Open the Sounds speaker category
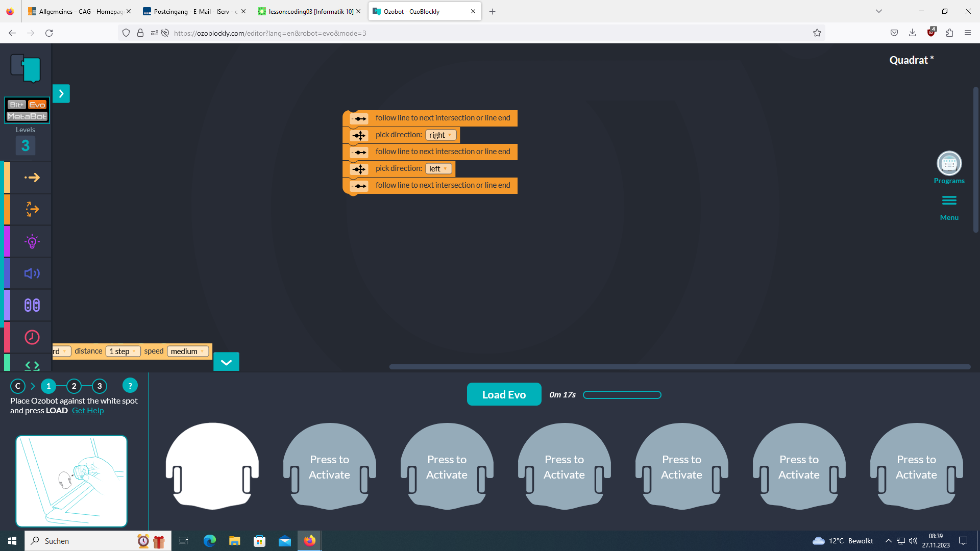980x551 pixels. click(32, 273)
